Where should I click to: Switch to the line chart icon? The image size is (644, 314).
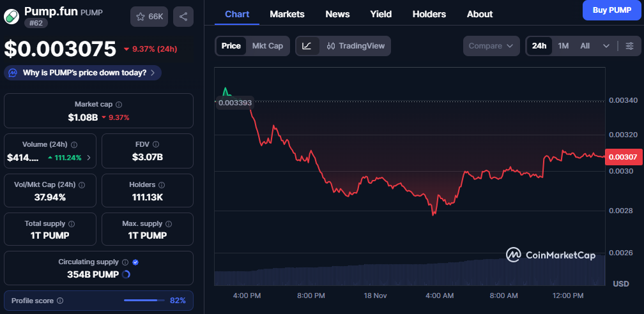click(307, 46)
